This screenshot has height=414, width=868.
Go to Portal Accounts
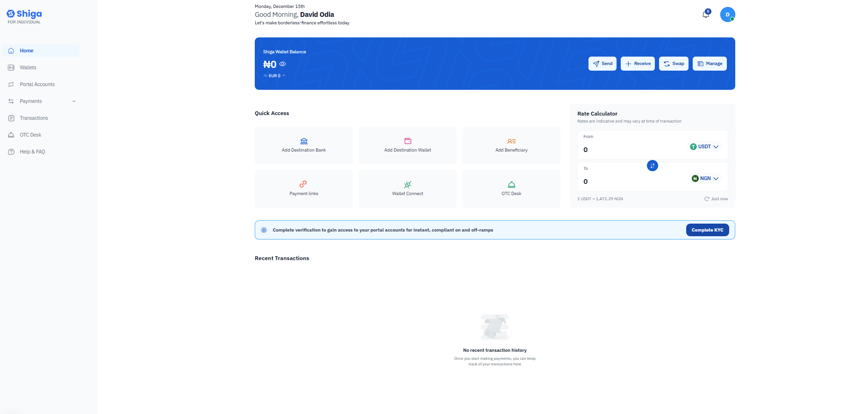coord(41,84)
